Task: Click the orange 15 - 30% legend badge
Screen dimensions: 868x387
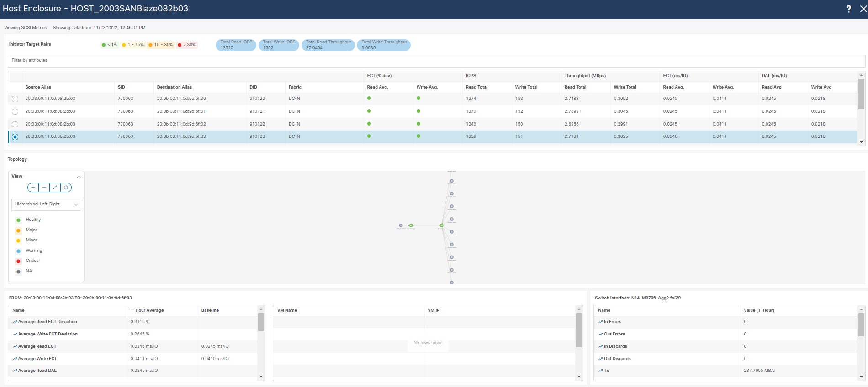Action: [161, 45]
